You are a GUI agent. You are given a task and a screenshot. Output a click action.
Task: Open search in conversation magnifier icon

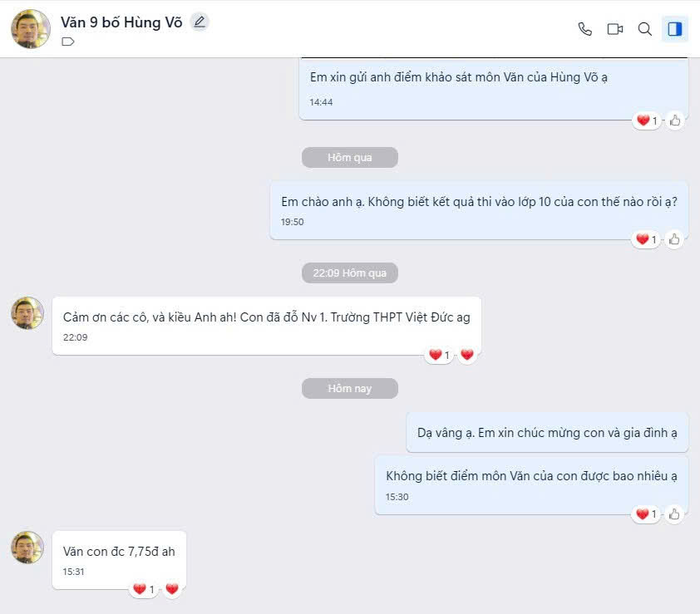(x=644, y=29)
